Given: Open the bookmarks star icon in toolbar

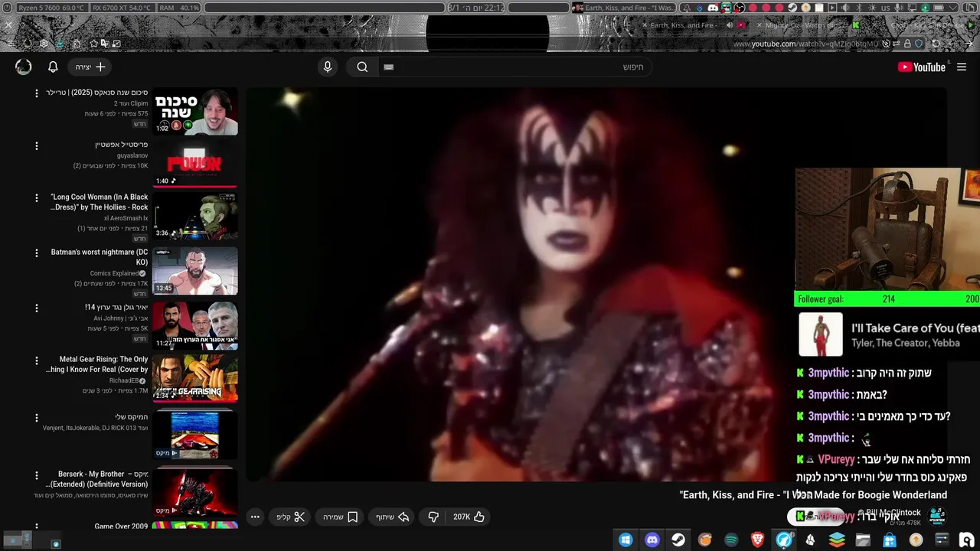Looking at the screenshot, I should 93,44.
